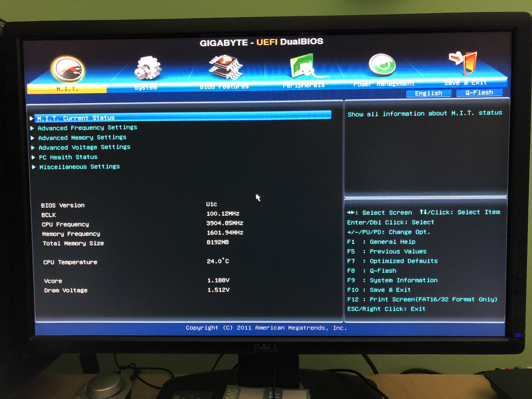The width and height of the screenshot is (532, 399).
Task: Click the F12 Print Screen hint
Action: click(x=422, y=299)
